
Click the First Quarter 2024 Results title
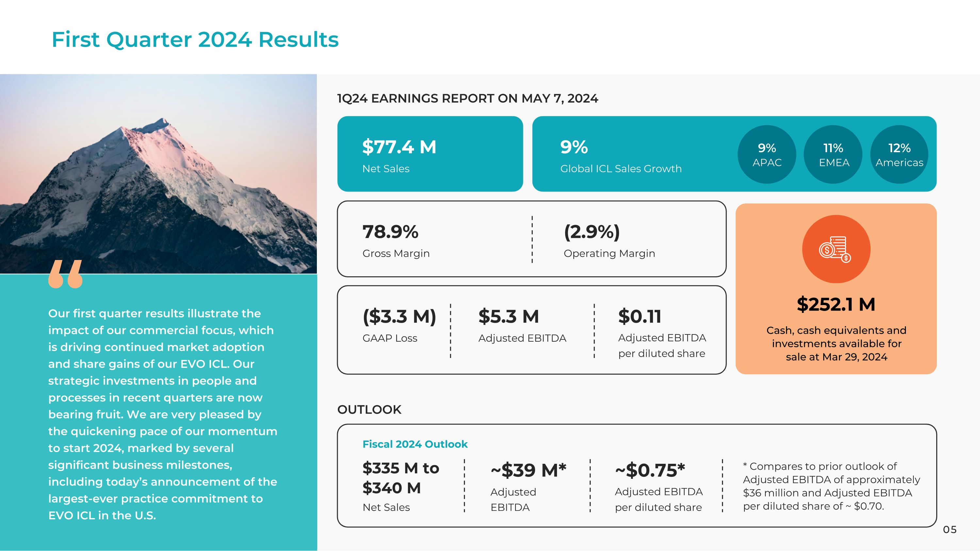(x=195, y=40)
